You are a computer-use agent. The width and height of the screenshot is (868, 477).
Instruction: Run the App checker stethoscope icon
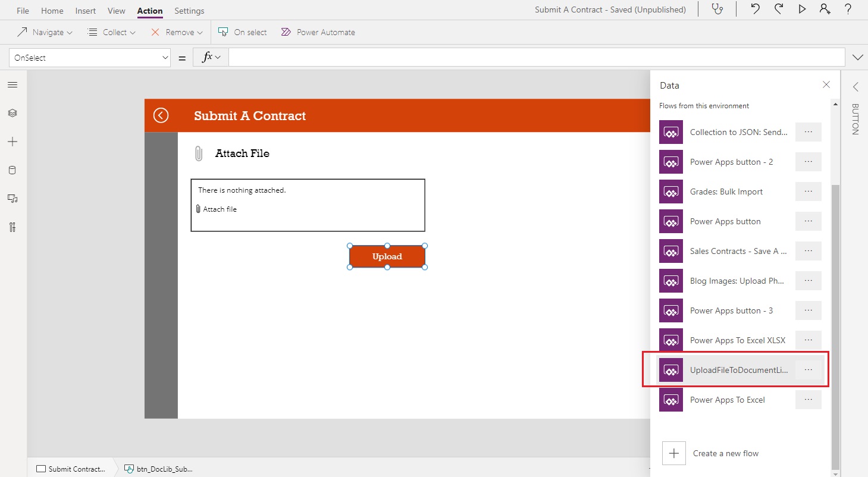(717, 9)
